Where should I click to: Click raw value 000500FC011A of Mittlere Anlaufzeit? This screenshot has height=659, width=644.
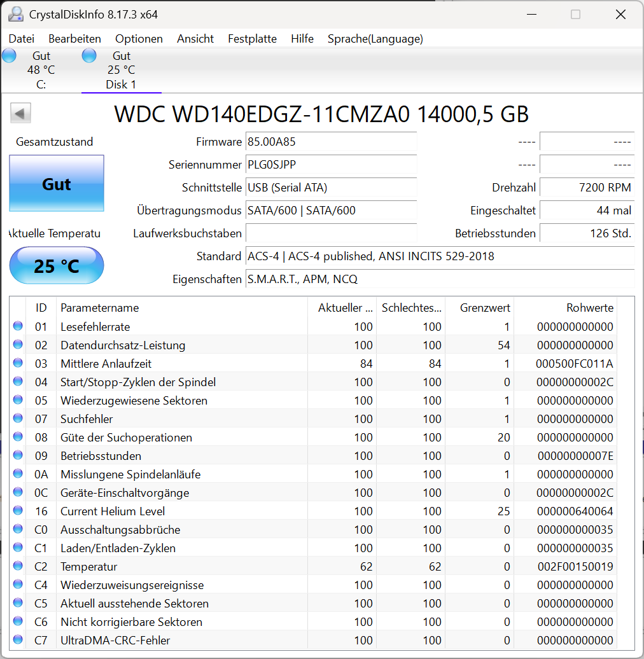coord(574,364)
